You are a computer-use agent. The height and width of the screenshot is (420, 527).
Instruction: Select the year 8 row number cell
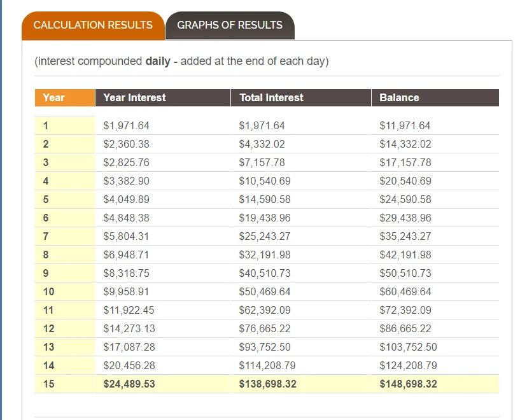coord(46,255)
